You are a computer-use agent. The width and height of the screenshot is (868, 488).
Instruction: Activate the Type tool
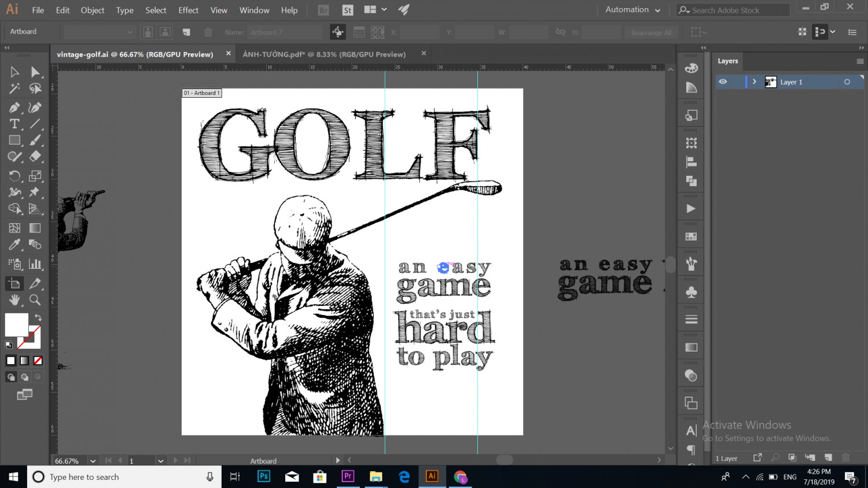pyautogui.click(x=14, y=124)
